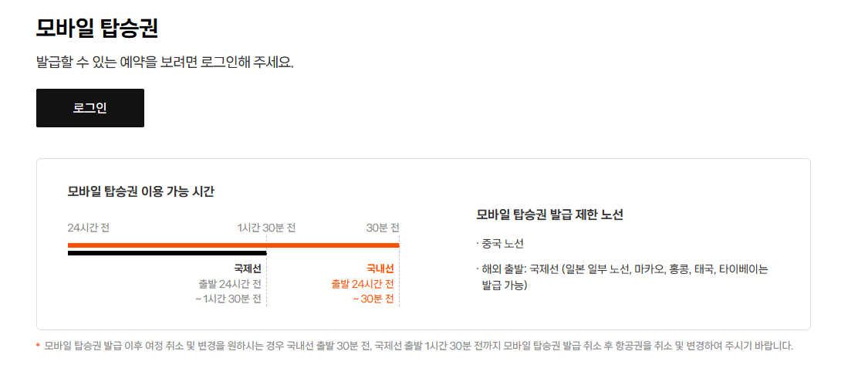868x365 pixels.
Task: Click the bold 국제선 label
Action: tap(248, 269)
